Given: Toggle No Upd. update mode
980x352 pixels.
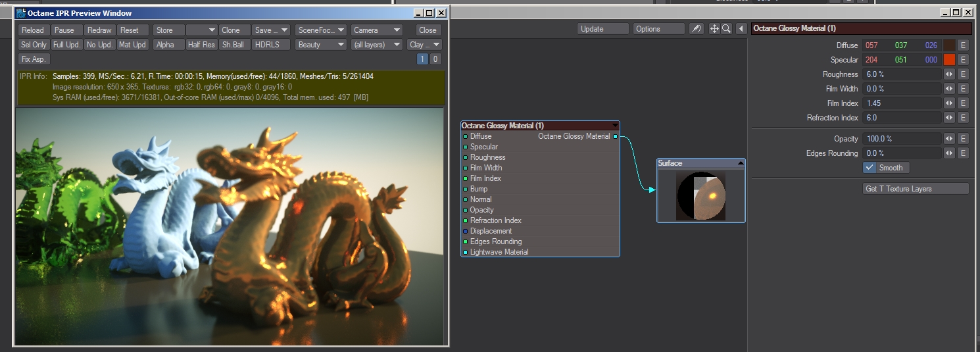Looking at the screenshot, I should [x=100, y=45].
